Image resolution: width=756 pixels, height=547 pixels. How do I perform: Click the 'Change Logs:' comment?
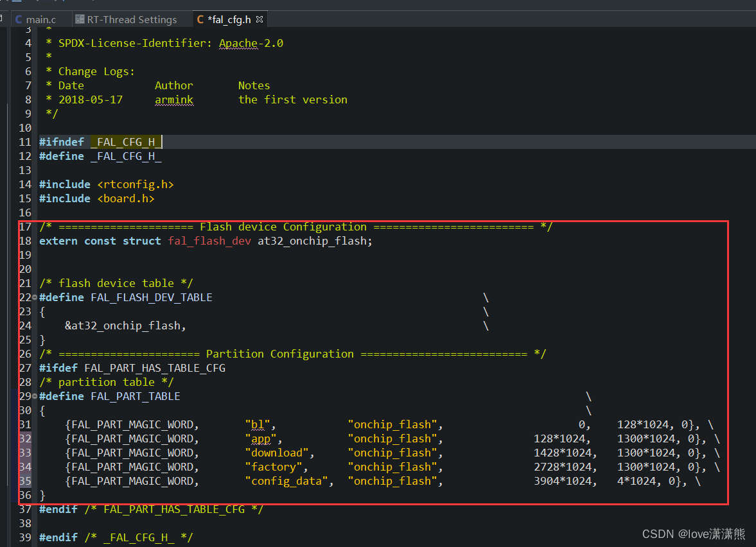(96, 72)
